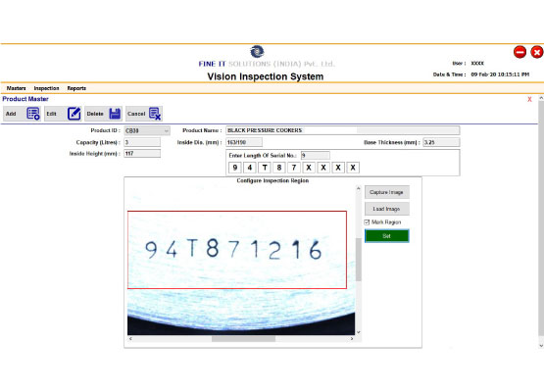Click the floppy disk save icon

coord(115,114)
